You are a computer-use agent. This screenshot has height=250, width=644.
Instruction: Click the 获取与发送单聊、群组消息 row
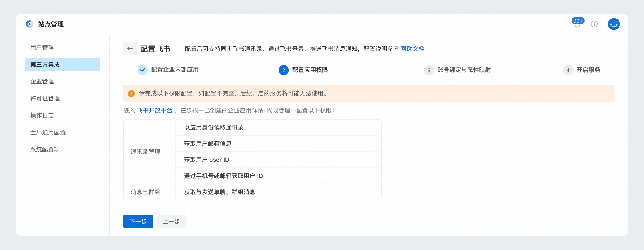(x=278, y=192)
